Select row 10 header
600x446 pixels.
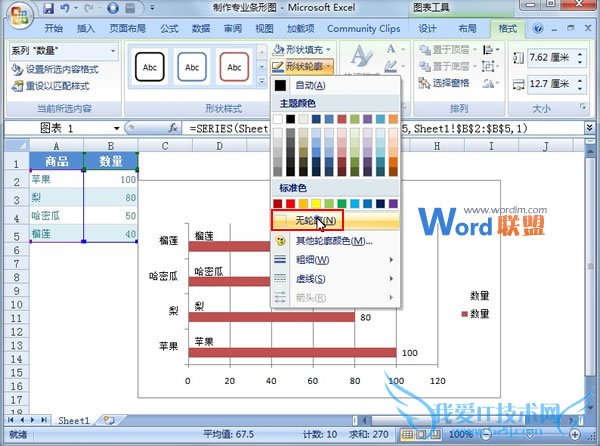16,305
